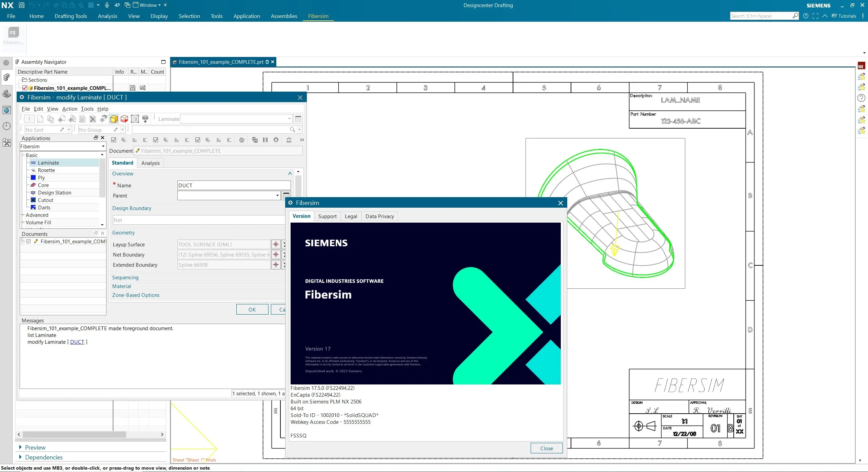This screenshot has width=868, height=472.
Task: Toggle the red checkbox for Fibersim_101_example_COMPL part
Action: 25,88
